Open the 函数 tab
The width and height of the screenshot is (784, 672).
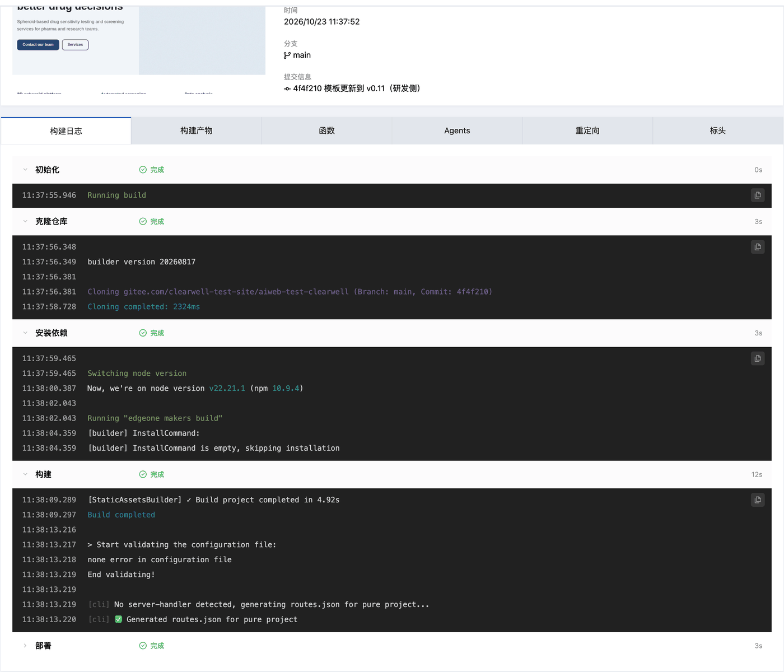pos(327,130)
